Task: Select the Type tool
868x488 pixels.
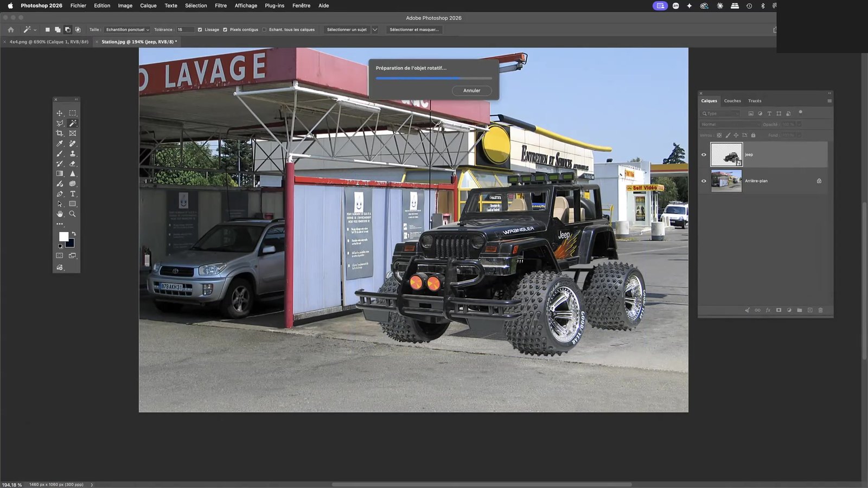Action: click(x=73, y=194)
